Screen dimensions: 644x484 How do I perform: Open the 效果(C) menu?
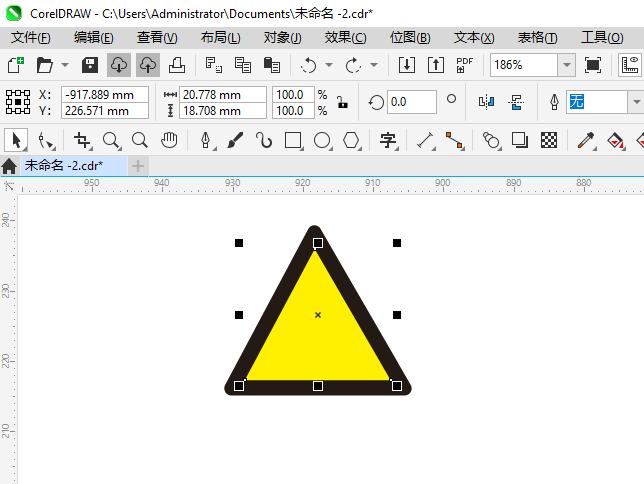[x=345, y=38]
